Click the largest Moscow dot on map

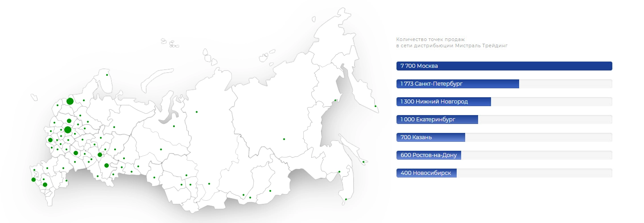(67, 130)
